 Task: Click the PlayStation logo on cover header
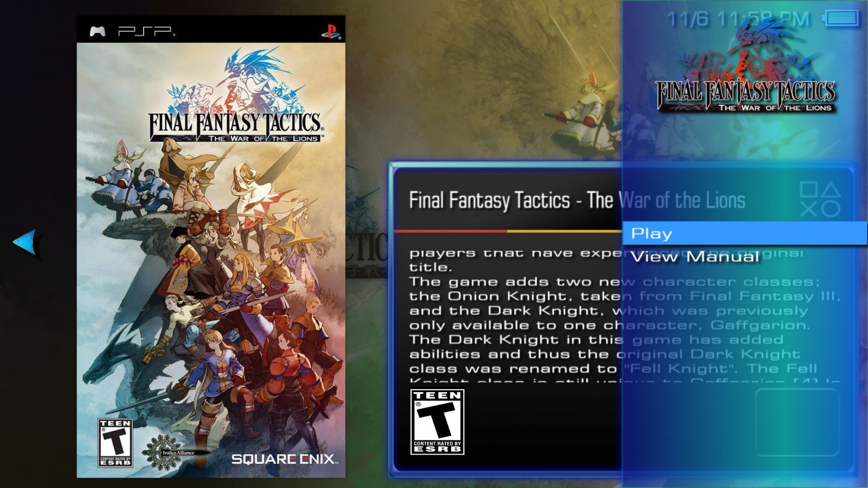(x=330, y=31)
